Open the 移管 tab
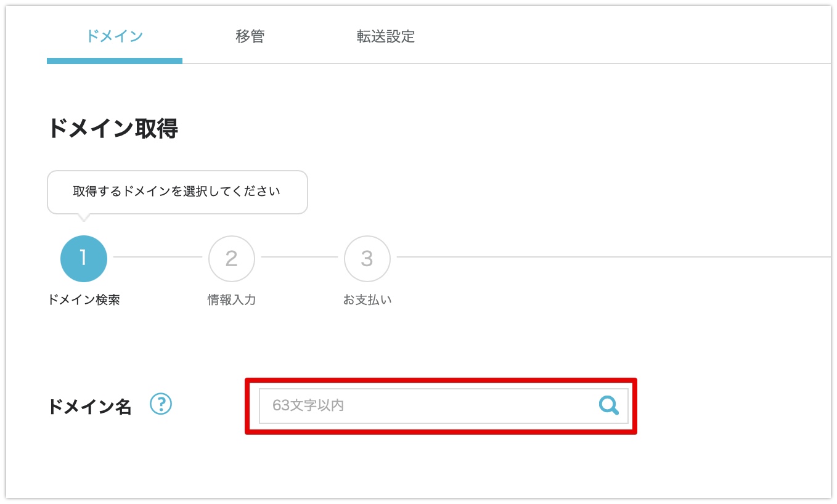Viewport: 837px width, 504px height. point(250,36)
